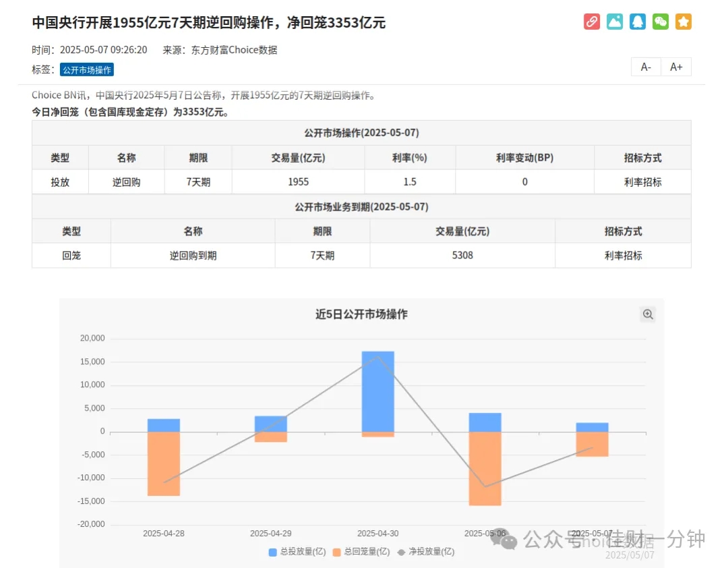Click x-axis label 2025-04-30

click(378, 534)
